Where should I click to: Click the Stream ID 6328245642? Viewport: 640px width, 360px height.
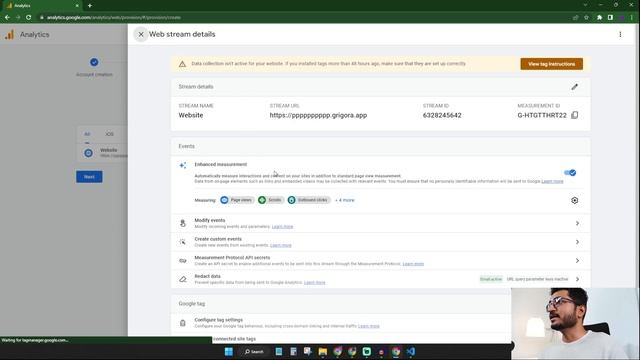tap(442, 115)
